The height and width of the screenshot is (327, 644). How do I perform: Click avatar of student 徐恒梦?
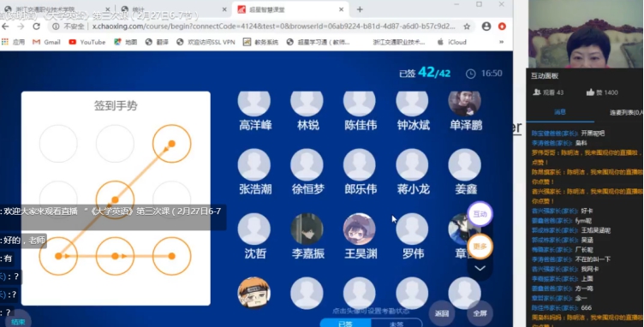point(307,165)
